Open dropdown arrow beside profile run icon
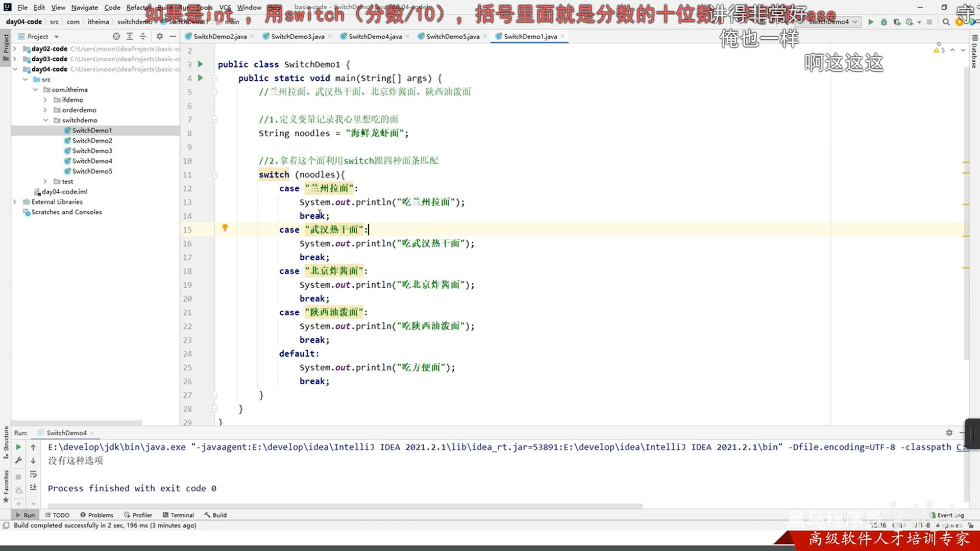This screenshot has width=980, height=551. pyautogui.click(x=919, y=22)
